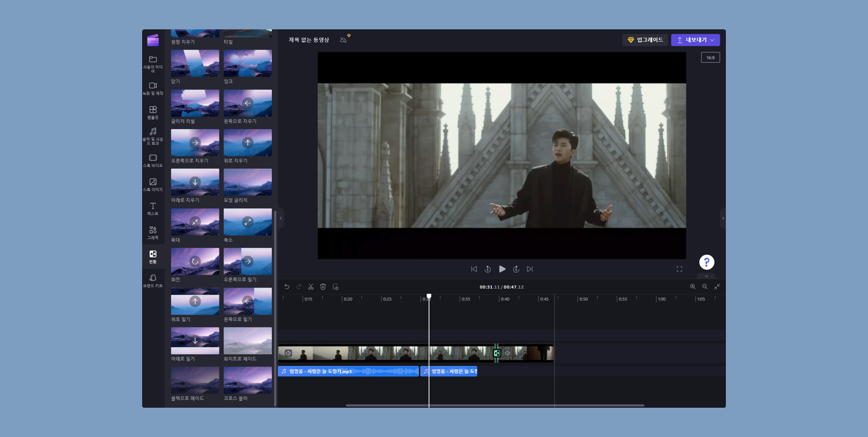Choose the 왼쪽으로 밀기 transition
The width and height of the screenshot is (868, 437).
pos(248,301)
